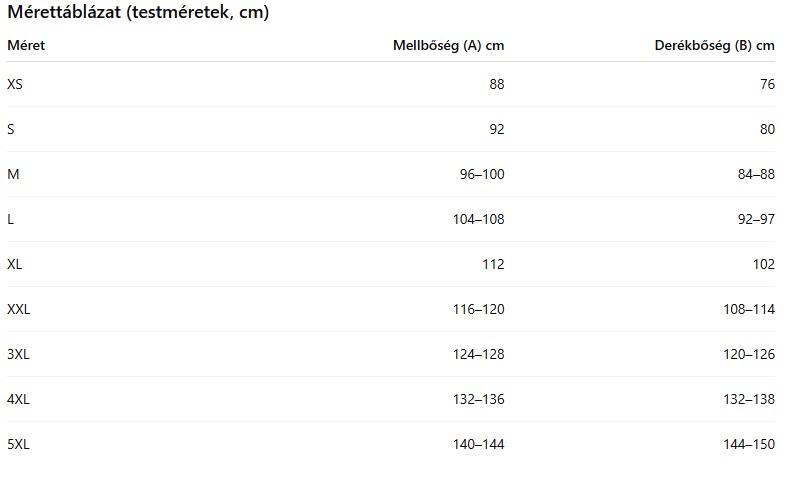Click the 5XL size row label
The image size is (805, 485).
tap(18, 444)
